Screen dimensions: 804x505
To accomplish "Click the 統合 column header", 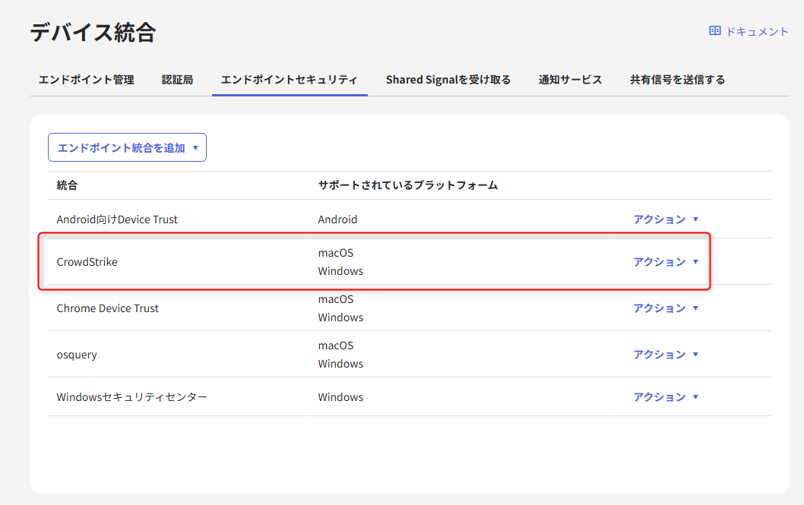I will tap(67, 185).
